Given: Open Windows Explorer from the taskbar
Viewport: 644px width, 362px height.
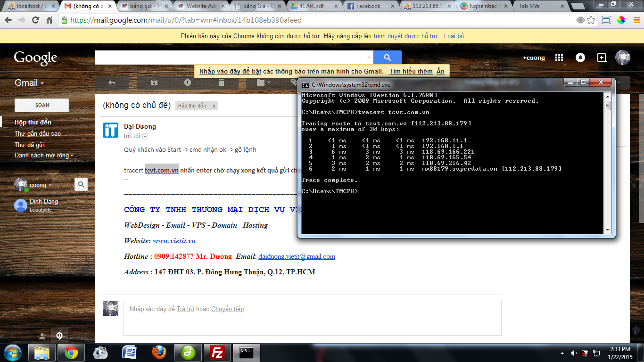Looking at the screenshot, I should (42, 353).
